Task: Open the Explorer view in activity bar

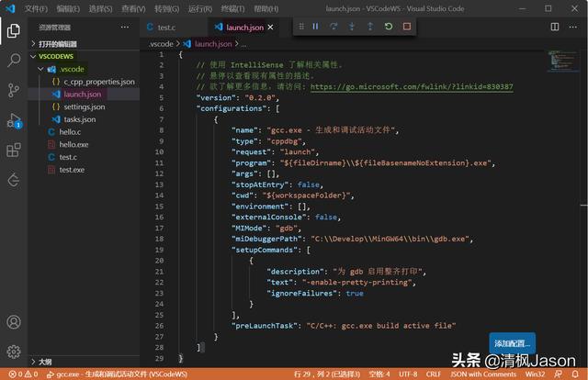Action: [x=14, y=30]
